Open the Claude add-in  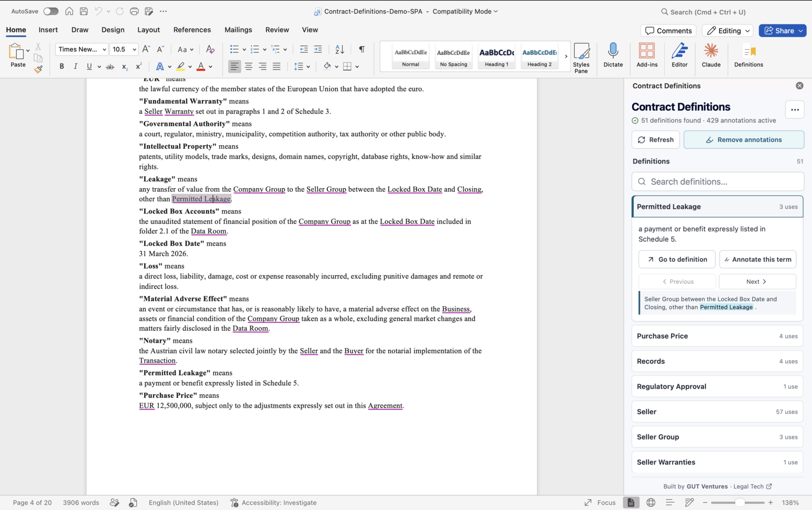pos(710,55)
